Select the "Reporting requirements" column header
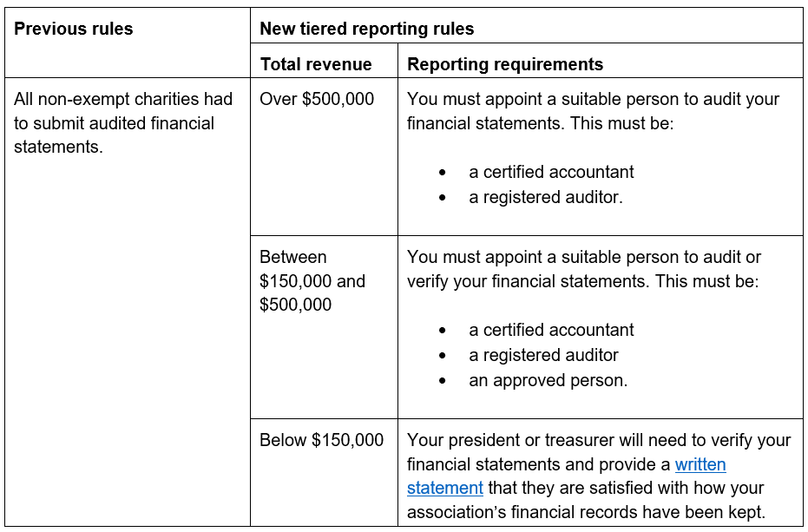This screenshot has width=808, height=532. point(504,64)
